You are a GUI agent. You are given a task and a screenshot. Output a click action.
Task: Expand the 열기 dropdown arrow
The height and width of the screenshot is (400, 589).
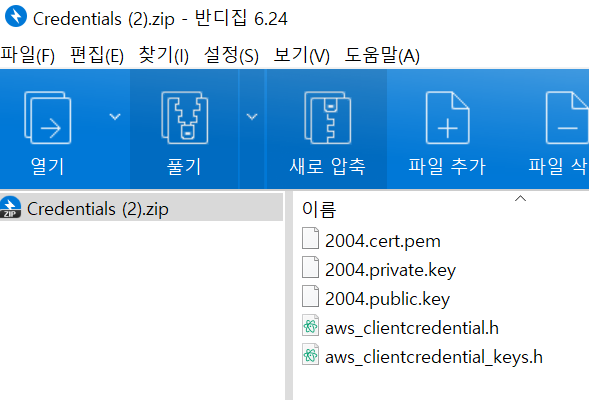pyautogui.click(x=115, y=117)
